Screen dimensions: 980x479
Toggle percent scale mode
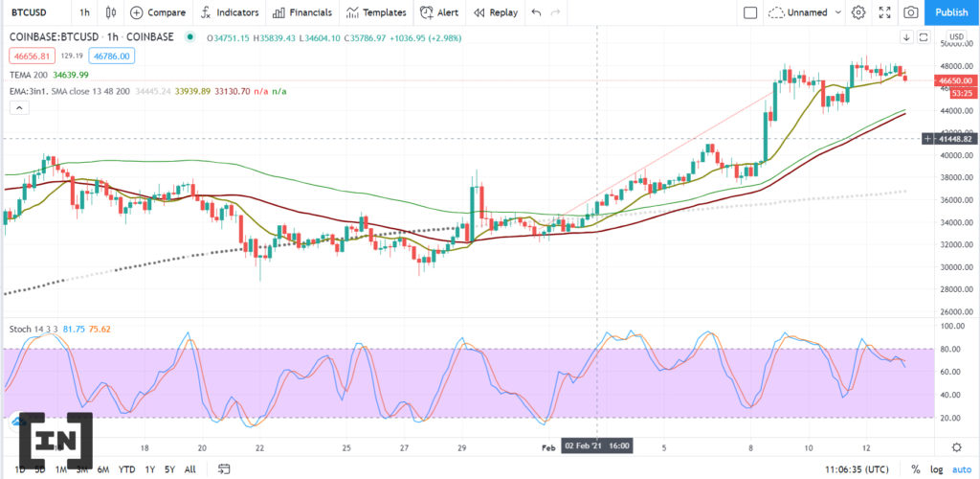coord(916,469)
